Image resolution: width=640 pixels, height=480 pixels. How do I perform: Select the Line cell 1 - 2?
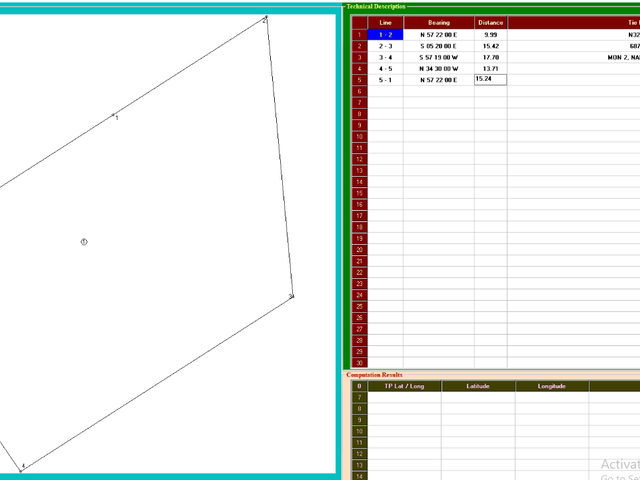coord(385,35)
